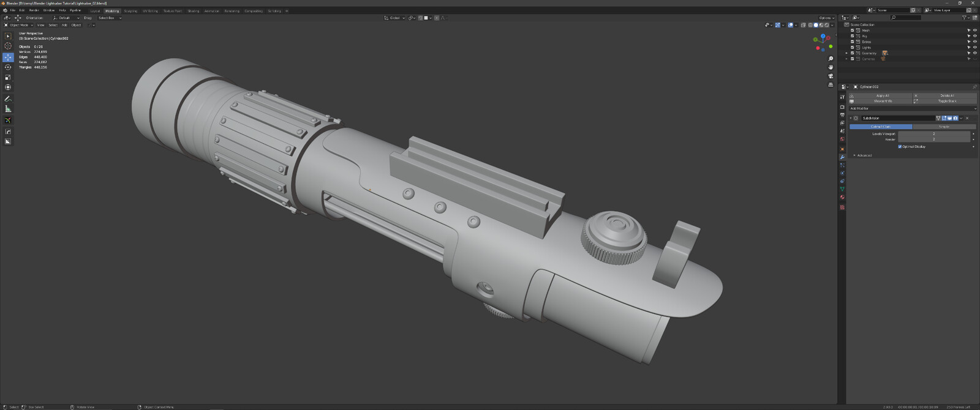Open the Scene properties tab
The image size is (980, 410).
(842, 131)
